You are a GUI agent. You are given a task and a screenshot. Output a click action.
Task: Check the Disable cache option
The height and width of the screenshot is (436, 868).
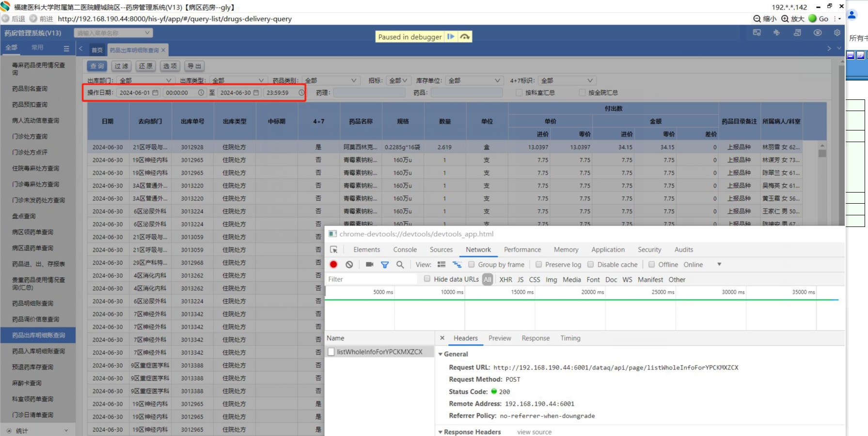pyautogui.click(x=591, y=264)
